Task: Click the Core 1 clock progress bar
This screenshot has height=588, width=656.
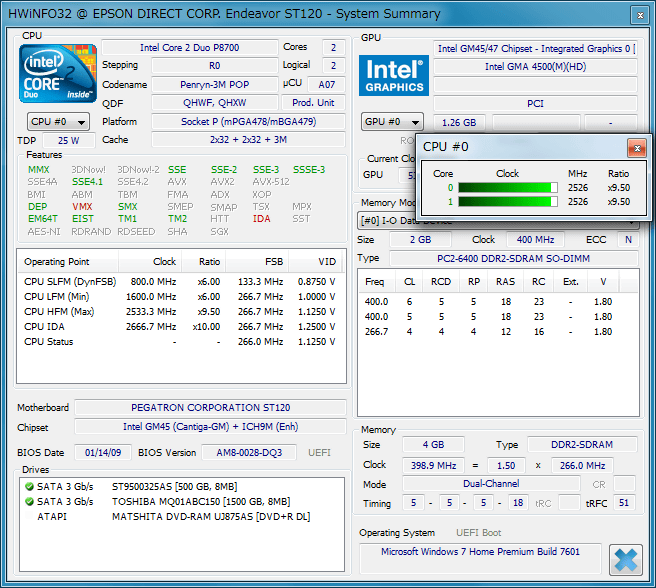Action: click(x=508, y=202)
